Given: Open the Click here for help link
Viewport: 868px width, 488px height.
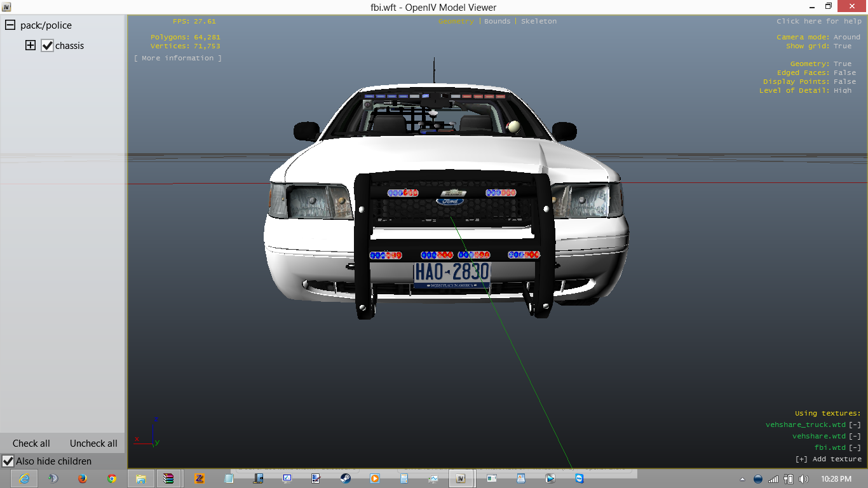Looking at the screenshot, I should (818, 21).
